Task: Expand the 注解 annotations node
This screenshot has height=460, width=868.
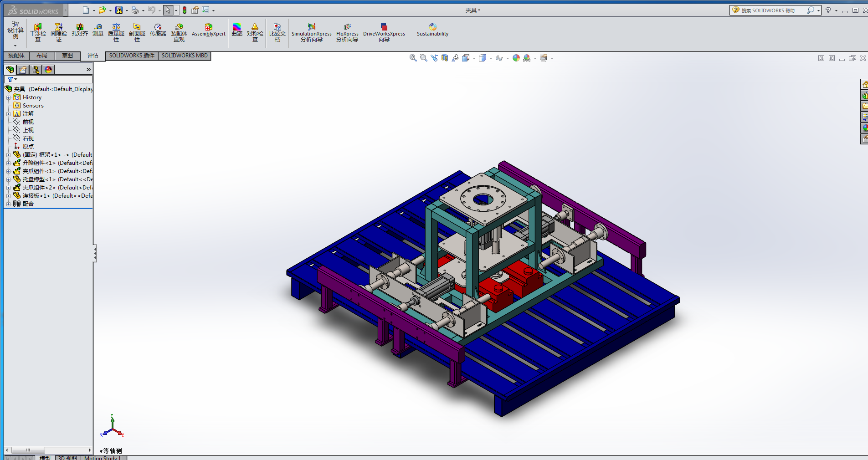Action: 8,114
